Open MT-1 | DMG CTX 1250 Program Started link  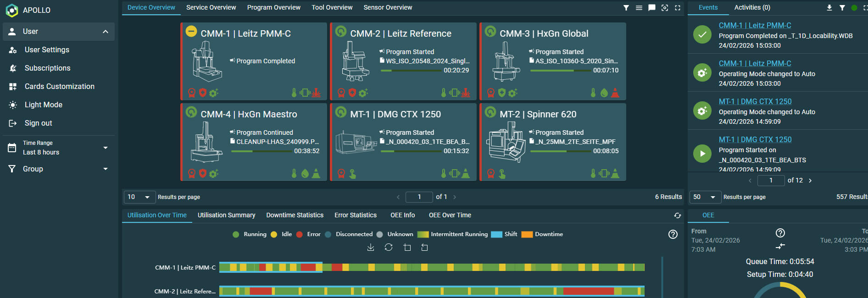pos(755,139)
